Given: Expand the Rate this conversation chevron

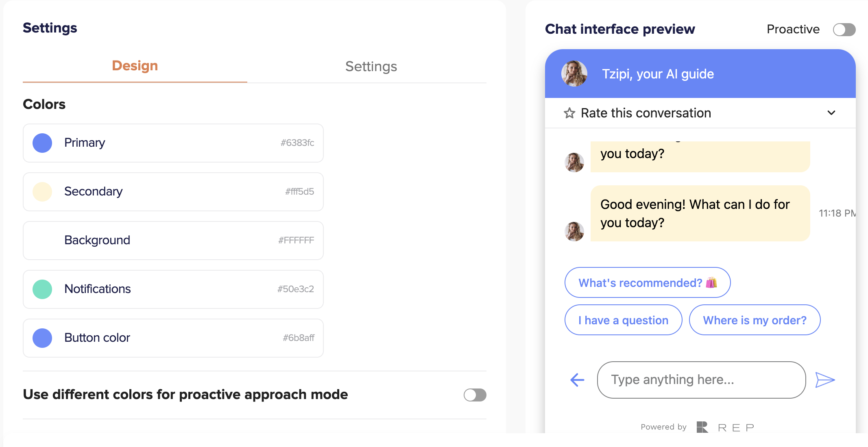Looking at the screenshot, I should click(x=831, y=113).
